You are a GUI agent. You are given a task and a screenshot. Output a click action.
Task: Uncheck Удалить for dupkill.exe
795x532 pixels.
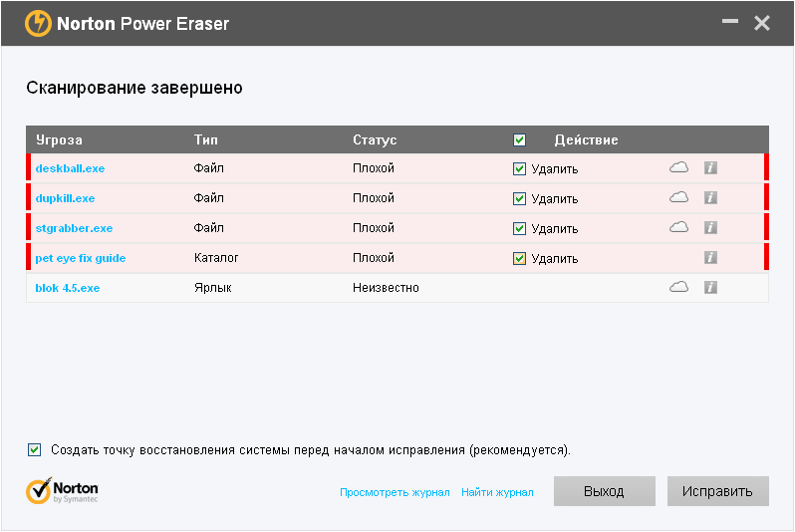coord(519,199)
